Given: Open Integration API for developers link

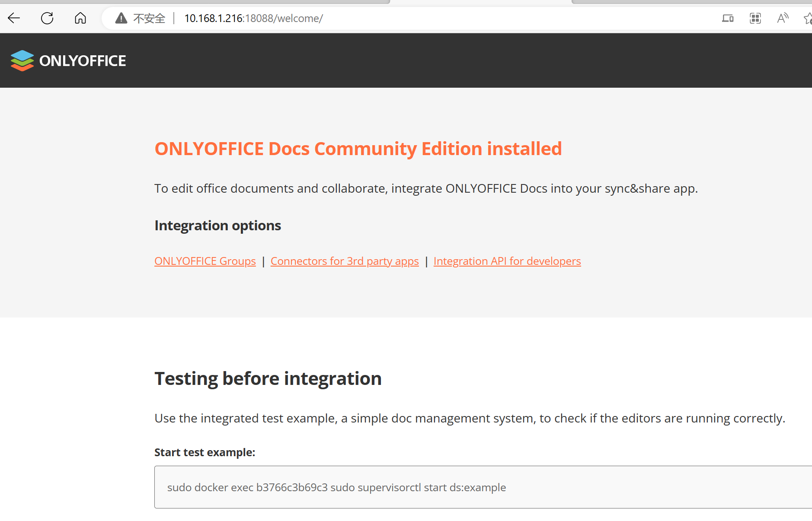Looking at the screenshot, I should click(507, 261).
